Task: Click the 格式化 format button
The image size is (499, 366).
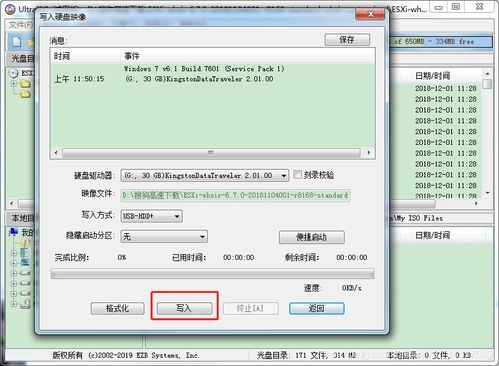Action: pyautogui.click(x=117, y=308)
